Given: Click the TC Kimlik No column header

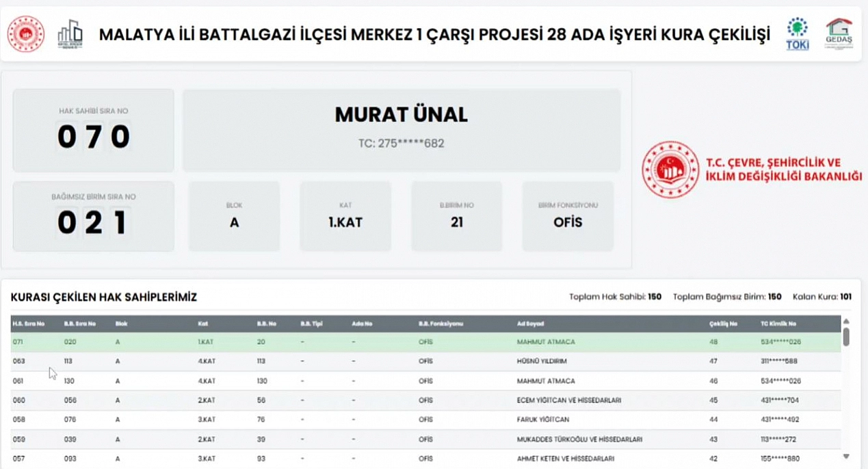Looking at the screenshot, I should [778, 323].
